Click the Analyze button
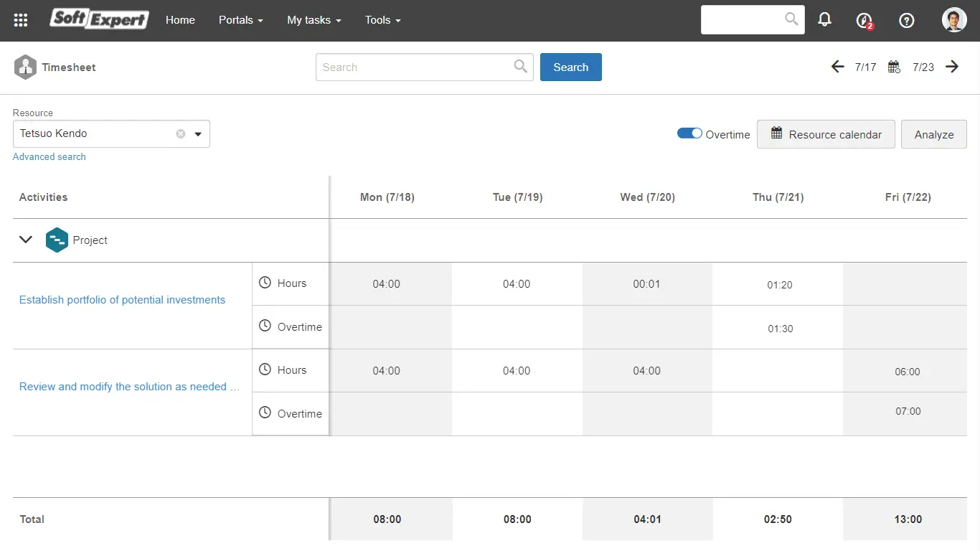The height and width of the screenshot is (551, 980). tap(933, 134)
